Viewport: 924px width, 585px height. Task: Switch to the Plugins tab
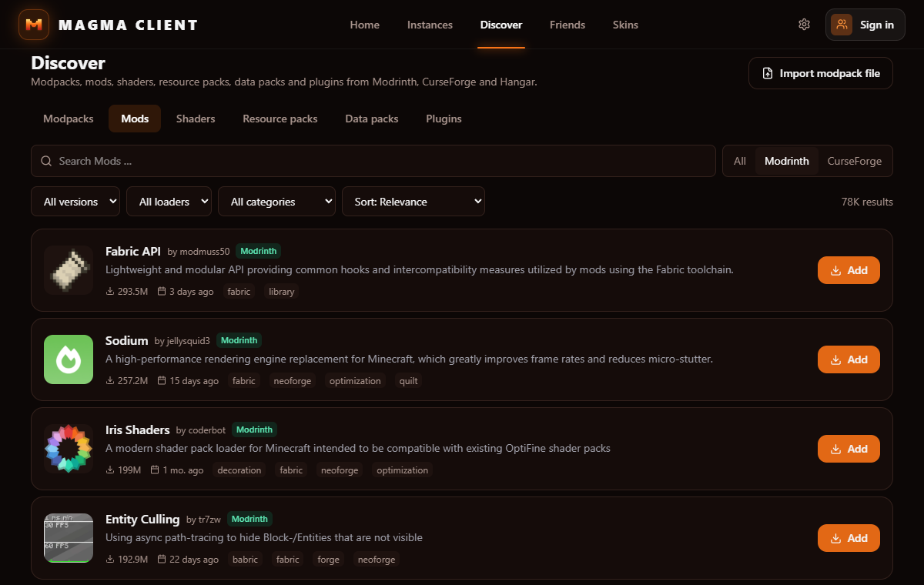[444, 119]
